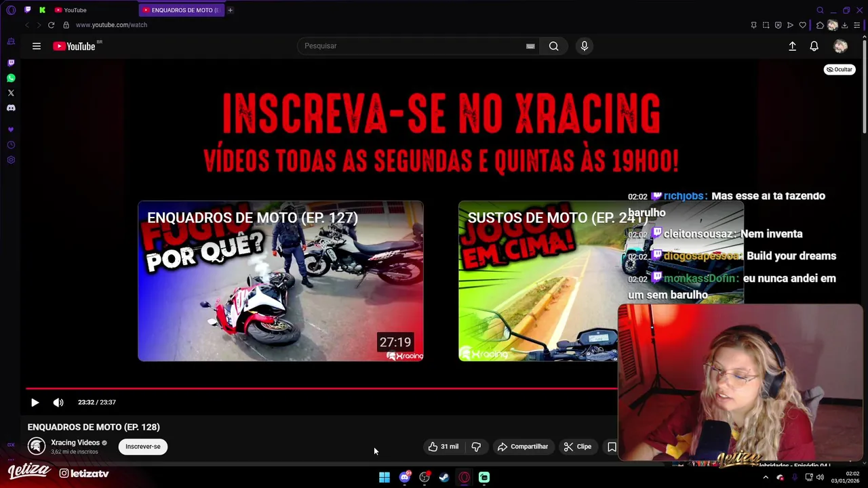The image size is (868, 488).
Task: Switch to the pinned Twitch tab
Action: 27,10
